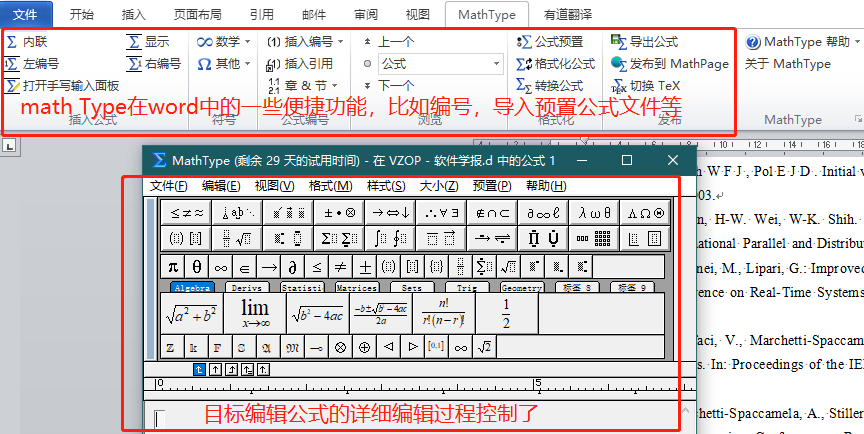Open uppercase Greek palette ΛΩ
The width and height of the screenshot is (864, 434).
coord(645,213)
